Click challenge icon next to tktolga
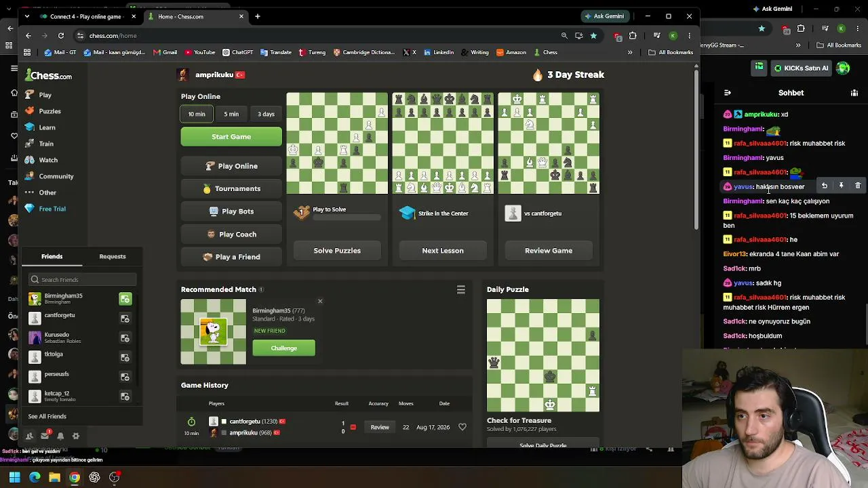868x488 pixels. tap(125, 357)
